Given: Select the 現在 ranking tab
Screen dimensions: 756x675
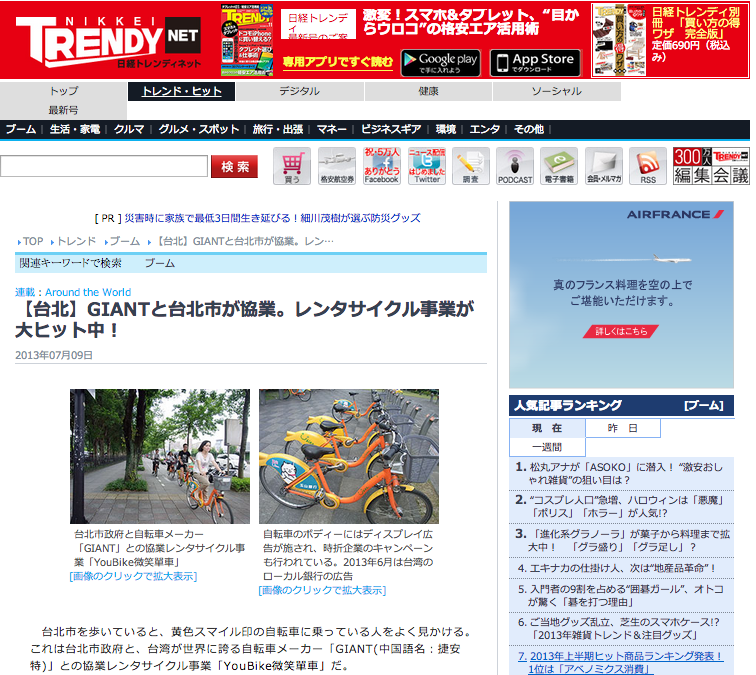Looking at the screenshot, I should pyautogui.click(x=547, y=428).
